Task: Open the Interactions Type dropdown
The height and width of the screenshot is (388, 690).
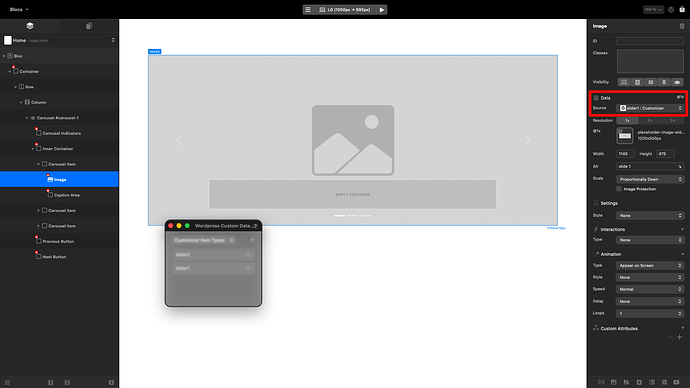Action: 650,240
